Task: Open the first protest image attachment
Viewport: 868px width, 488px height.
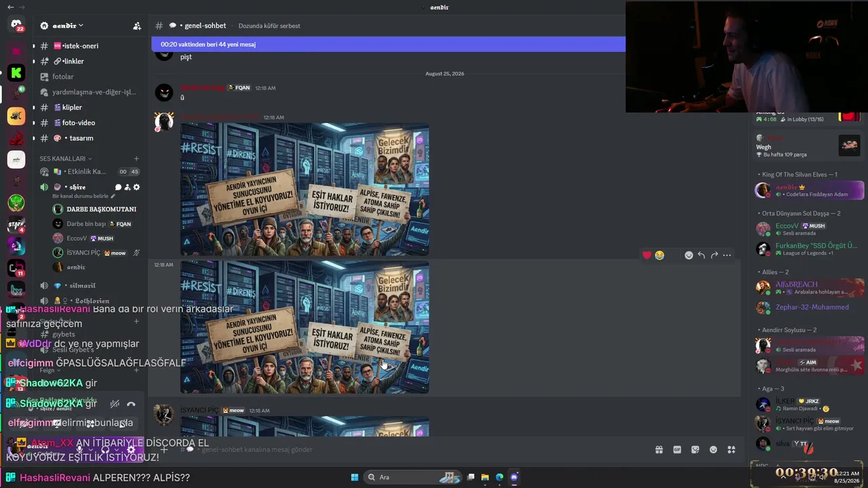Action: pos(304,189)
